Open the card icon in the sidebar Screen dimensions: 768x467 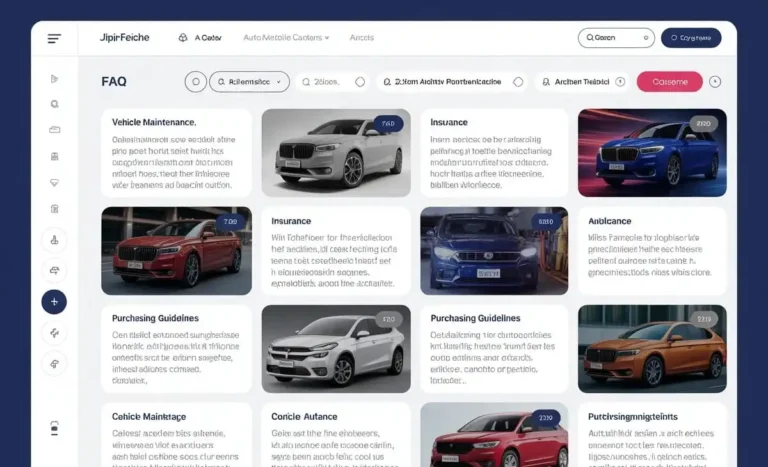point(54,130)
